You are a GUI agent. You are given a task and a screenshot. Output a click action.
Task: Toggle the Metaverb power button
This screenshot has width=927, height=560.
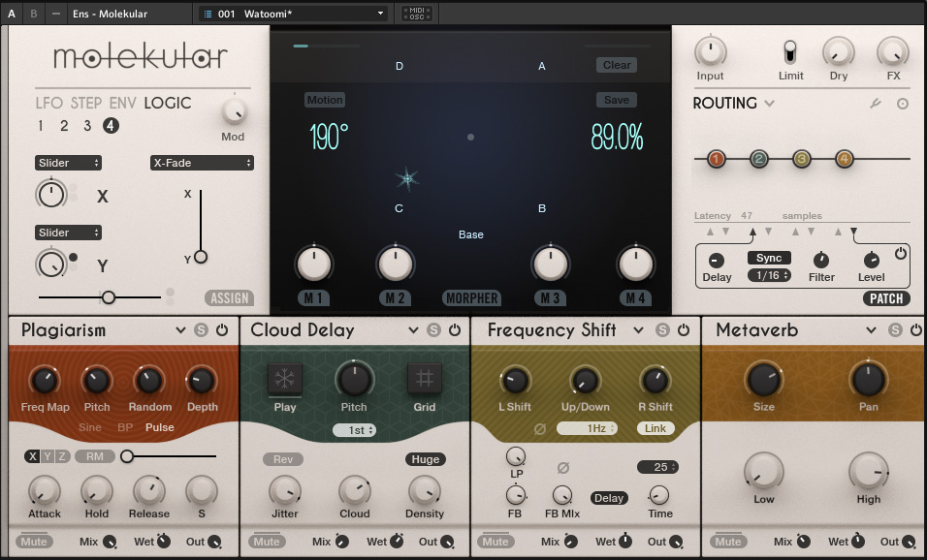click(x=915, y=330)
